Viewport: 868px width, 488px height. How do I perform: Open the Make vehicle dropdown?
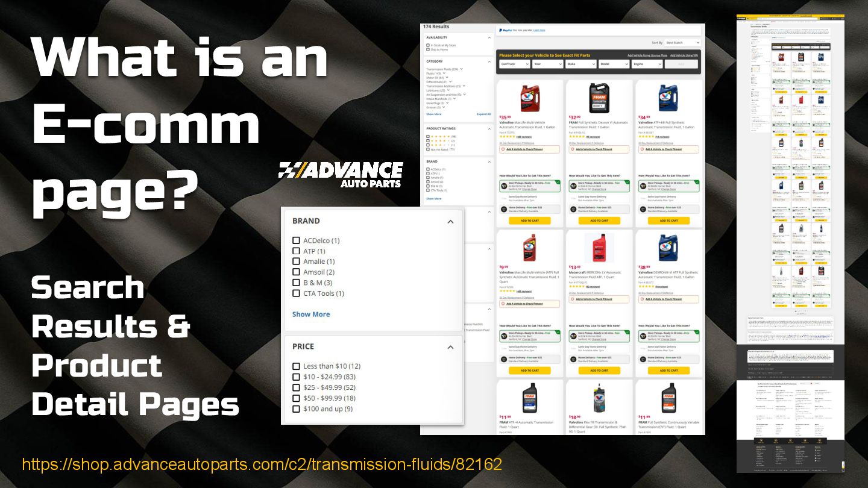pyautogui.click(x=580, y=64)
